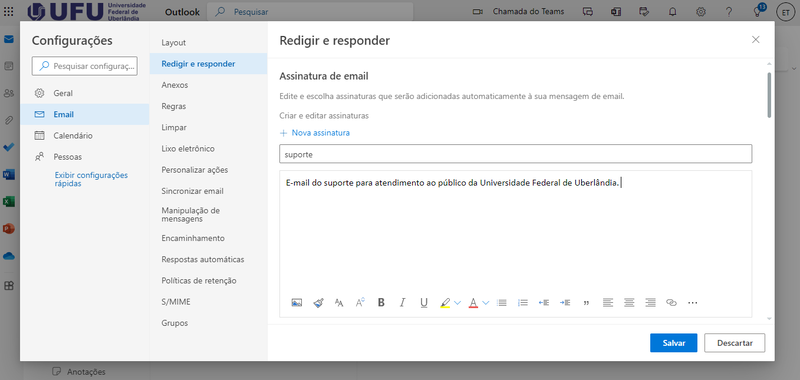This screenshot has width=800, height=380.
Task: Click signature name field 'suporte'
Action: pos(516,154)
